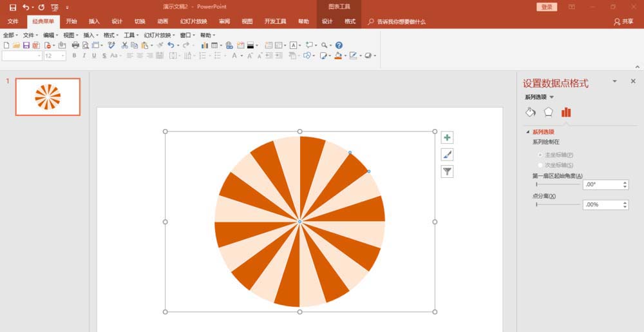Screen dimensions: 644x332
Task: Switch to the 格式 chart tools tab
Action: click(x=350, y=22)
